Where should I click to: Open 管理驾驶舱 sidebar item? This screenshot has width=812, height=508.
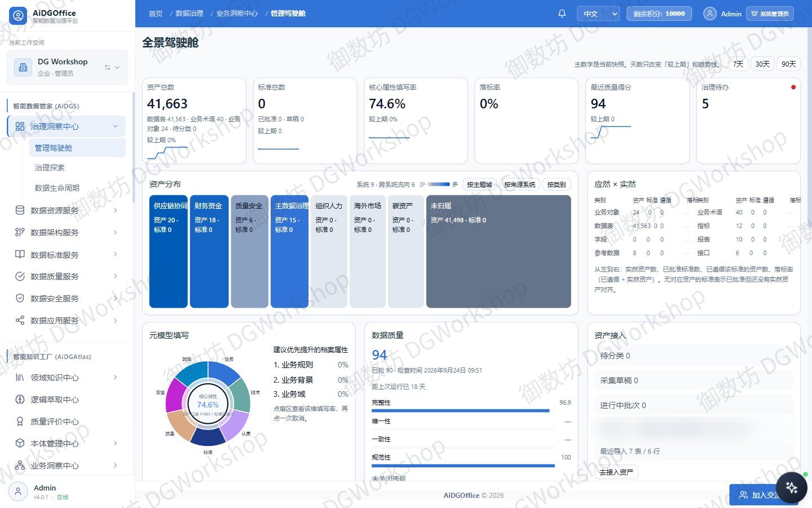point(77,147)
